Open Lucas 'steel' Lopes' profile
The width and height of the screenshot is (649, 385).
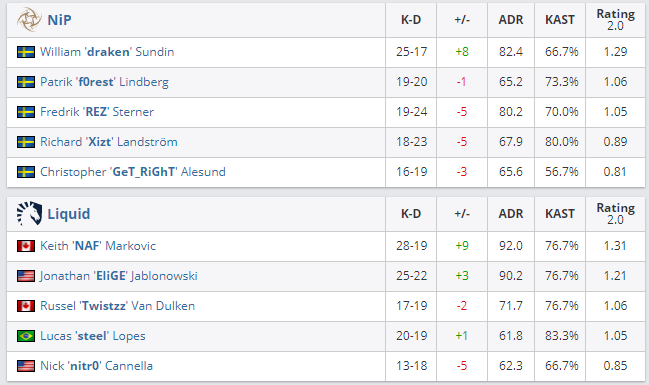93,336
